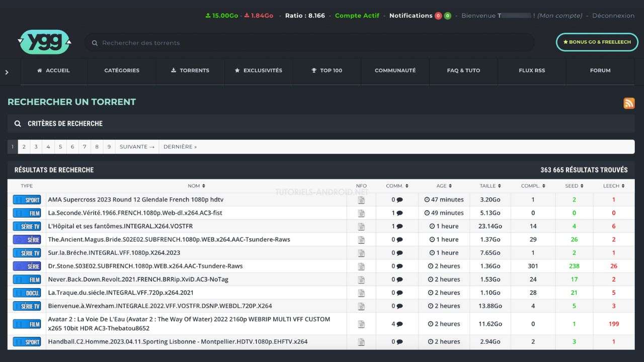644x362 pixels.
Task: Click the Bonus Go & Freeleech button
Action: [597, 42]
